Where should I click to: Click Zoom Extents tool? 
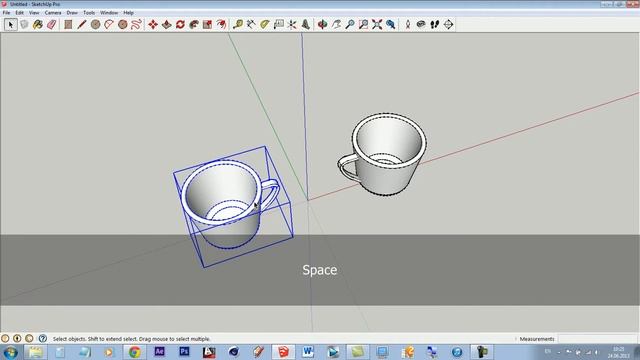pos(377,24)
